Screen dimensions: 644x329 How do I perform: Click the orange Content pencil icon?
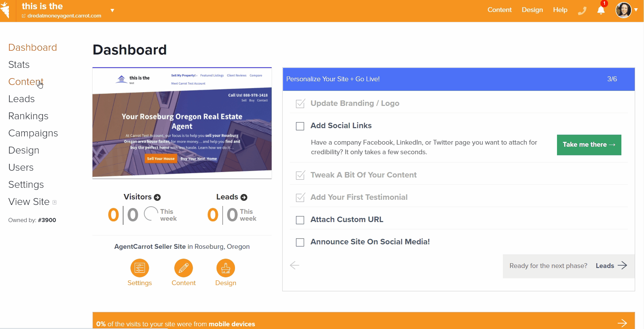[184, 268]
